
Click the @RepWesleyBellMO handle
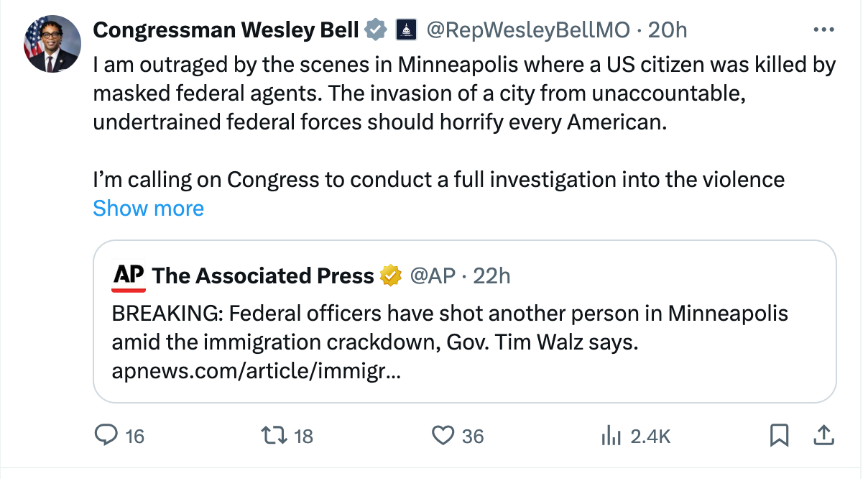(x=530, y=29)
